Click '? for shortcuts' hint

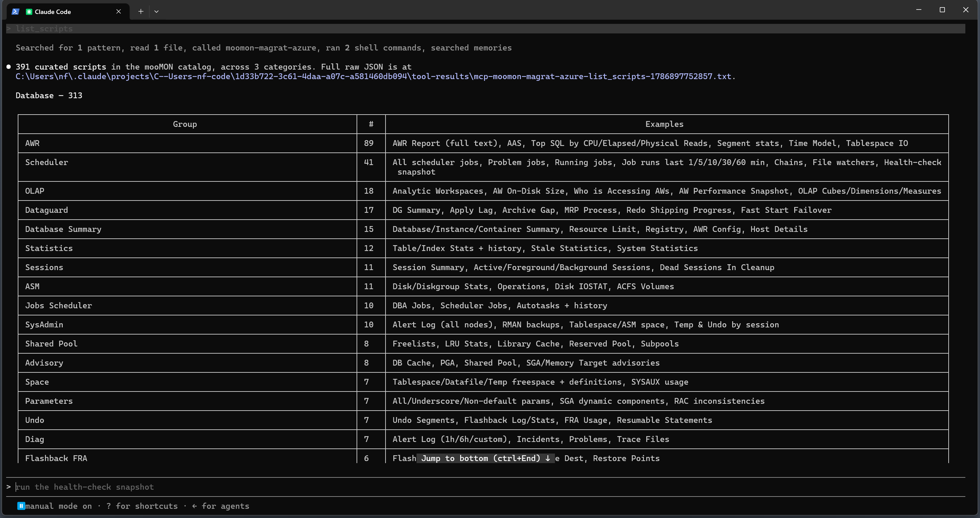pos(142,506)
